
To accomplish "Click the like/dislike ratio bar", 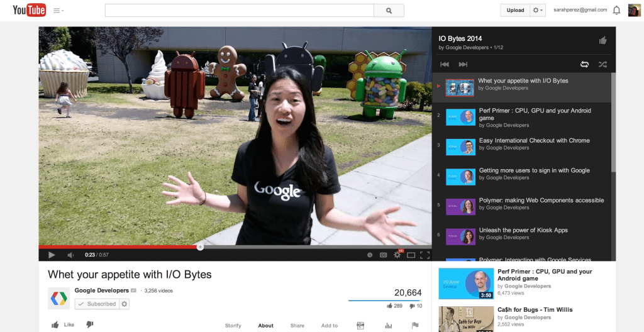I will pyautogui.click(x=385, y=301).
